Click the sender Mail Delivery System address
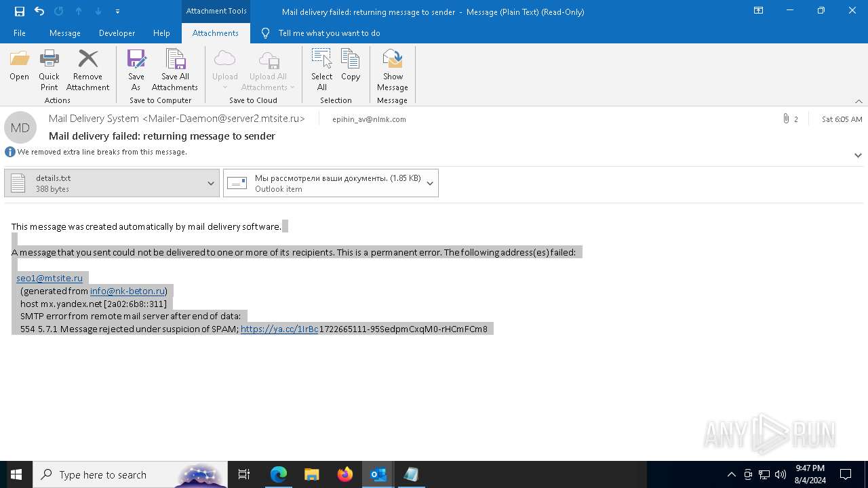868x488 pixels. (x=177, y=119)
